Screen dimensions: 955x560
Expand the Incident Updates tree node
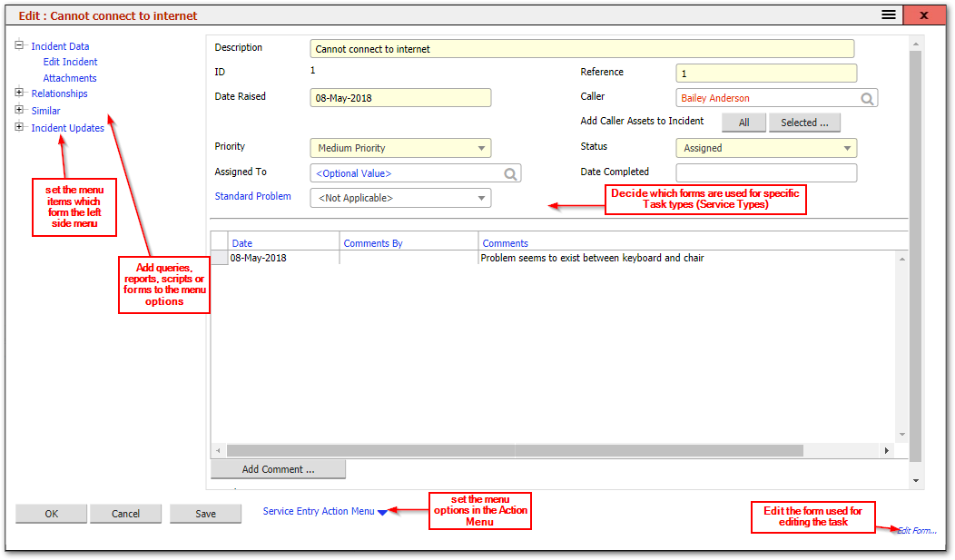[19, 128]
